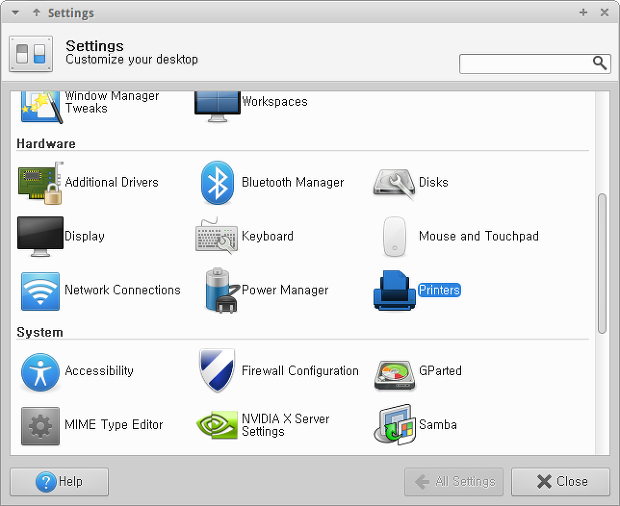Click the GParted label
Screen dimensions: 620x506
pyautogui.click(x=440, y=370)
